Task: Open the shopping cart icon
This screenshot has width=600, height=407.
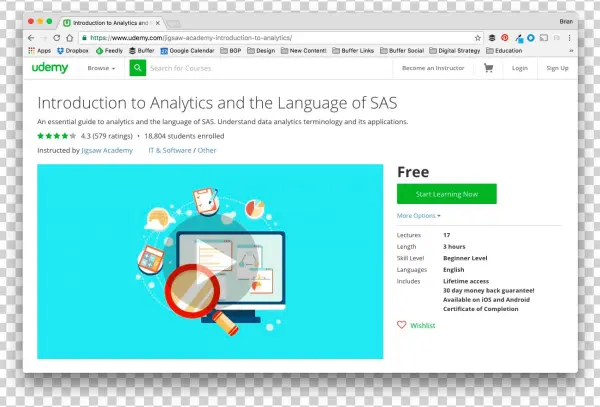Action: 488,68
